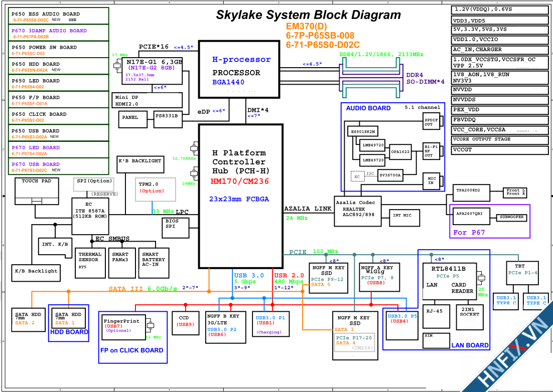Click the BIOS SPI block

pos(176,227)
